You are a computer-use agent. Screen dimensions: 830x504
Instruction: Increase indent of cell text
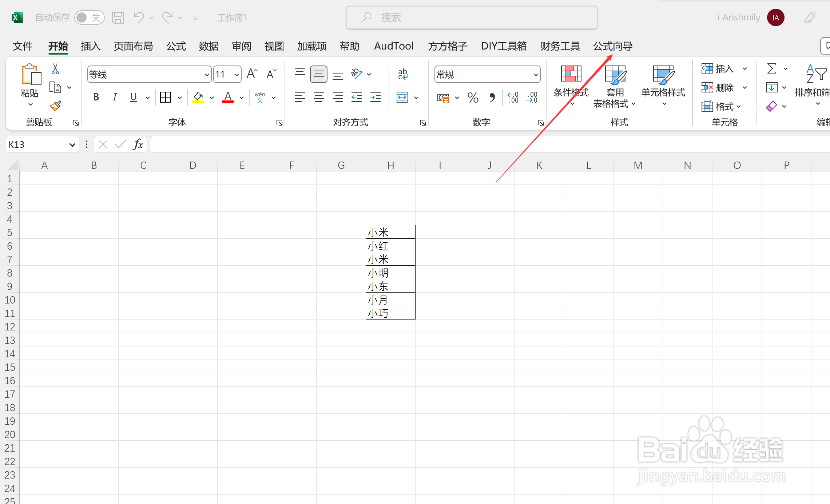(376, 97)
